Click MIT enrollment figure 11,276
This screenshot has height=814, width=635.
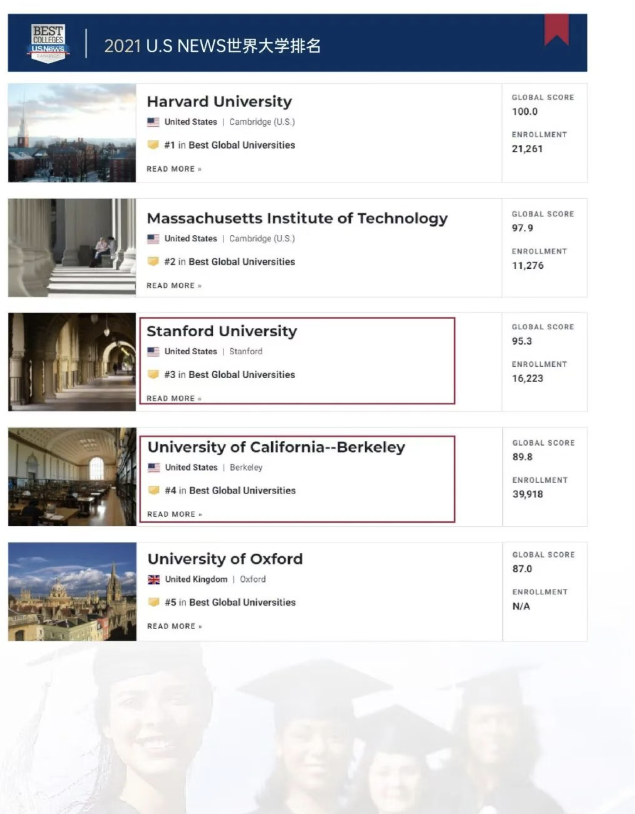pos(528,266)
